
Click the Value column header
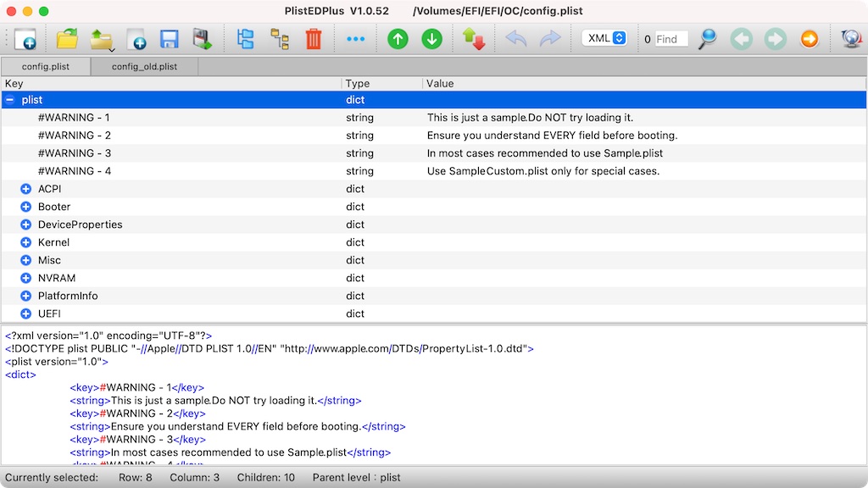(x=644, y=84)
